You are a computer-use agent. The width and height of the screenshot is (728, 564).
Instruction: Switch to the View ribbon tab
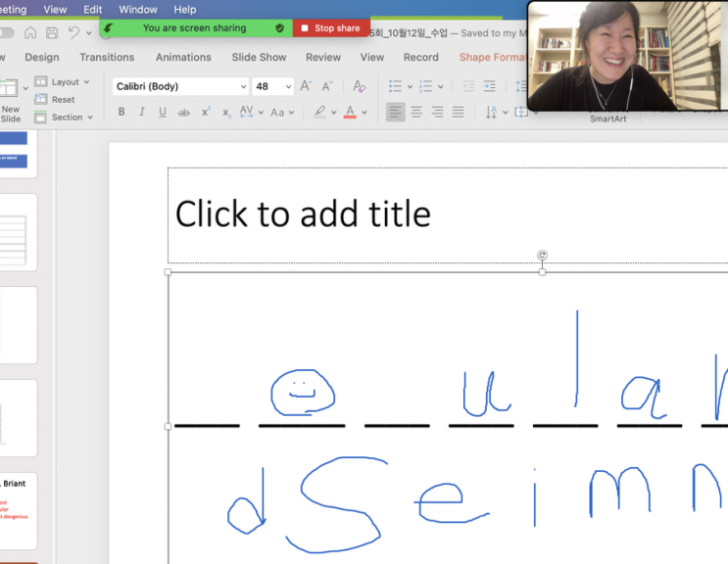[372, 57]
